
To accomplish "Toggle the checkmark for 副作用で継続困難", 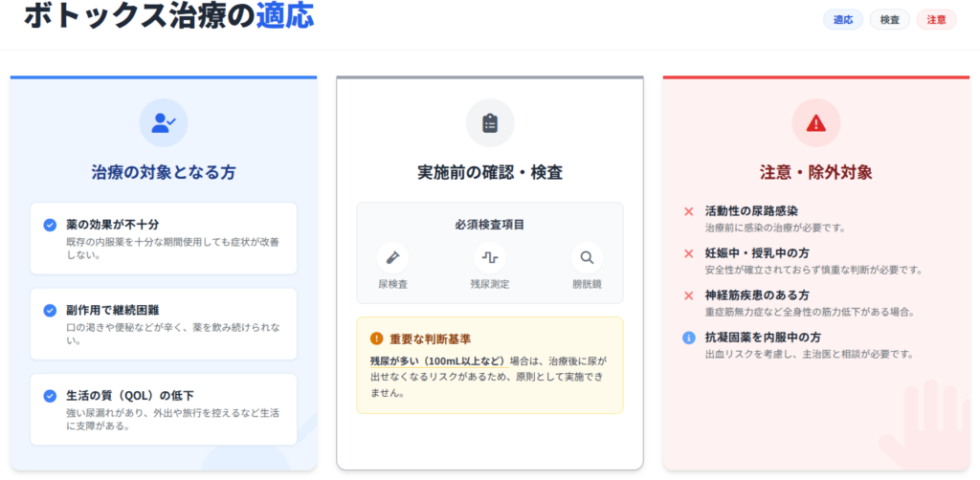I will 50,311.
